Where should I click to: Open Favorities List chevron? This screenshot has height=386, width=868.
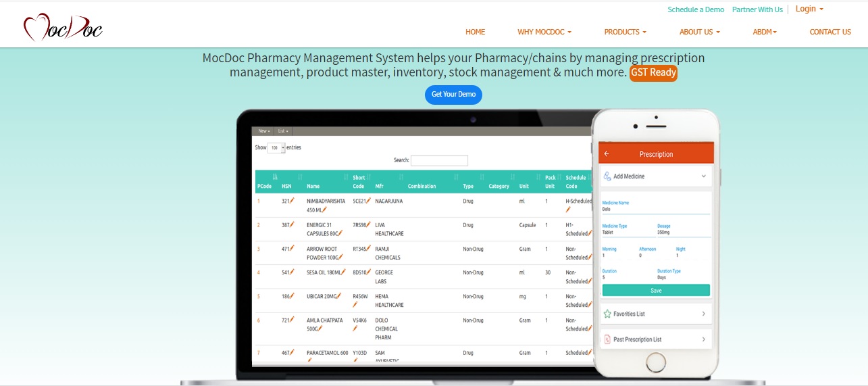703,314
